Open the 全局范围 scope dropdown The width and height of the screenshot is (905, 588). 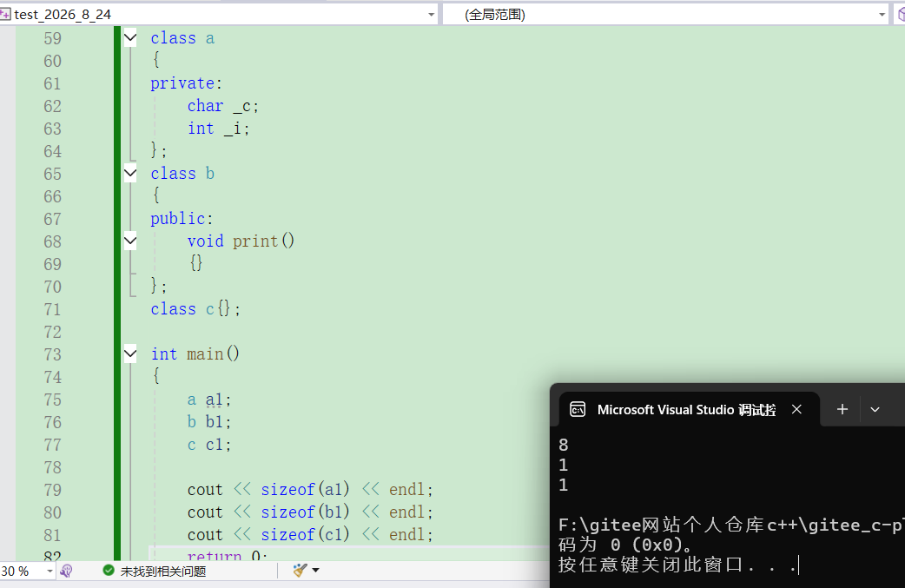[882, 15]
